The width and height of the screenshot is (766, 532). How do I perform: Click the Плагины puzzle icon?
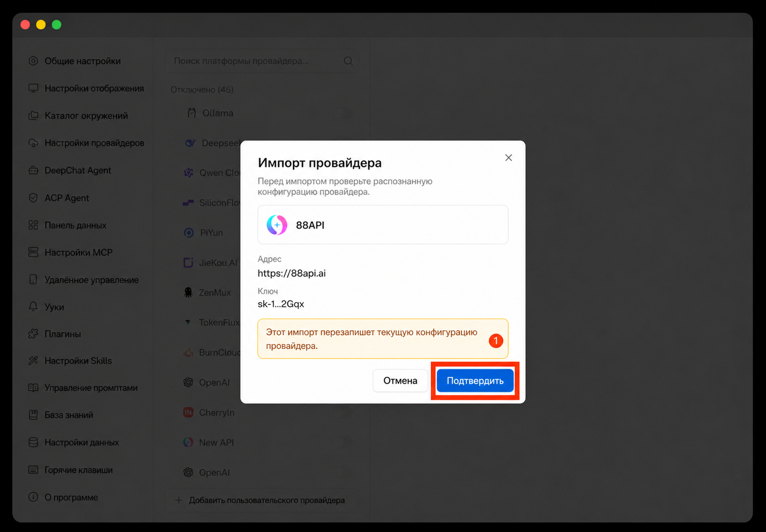[33, 333]
